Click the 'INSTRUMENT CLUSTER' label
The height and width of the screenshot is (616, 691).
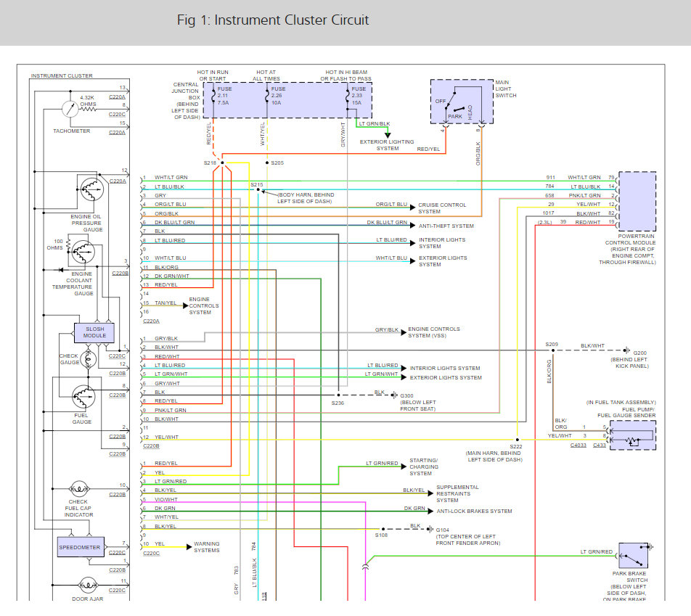click(62, 75)
